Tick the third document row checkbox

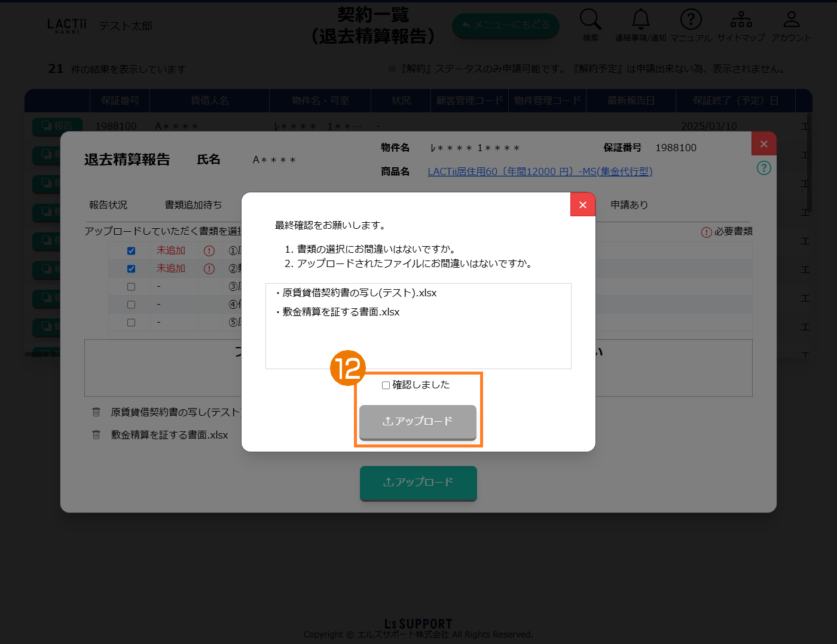pos(131,287)
